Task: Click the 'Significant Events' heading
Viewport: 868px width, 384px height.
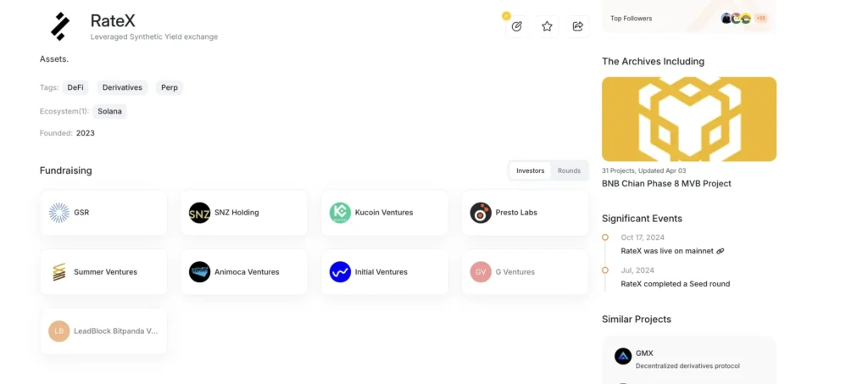Action: [x=643, y=219]
